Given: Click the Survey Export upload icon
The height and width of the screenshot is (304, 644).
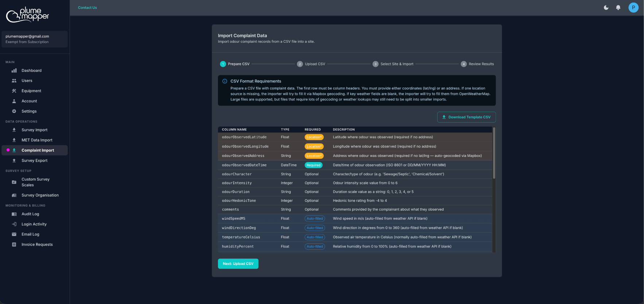Looking at the screenshot, I should (14, 161).
